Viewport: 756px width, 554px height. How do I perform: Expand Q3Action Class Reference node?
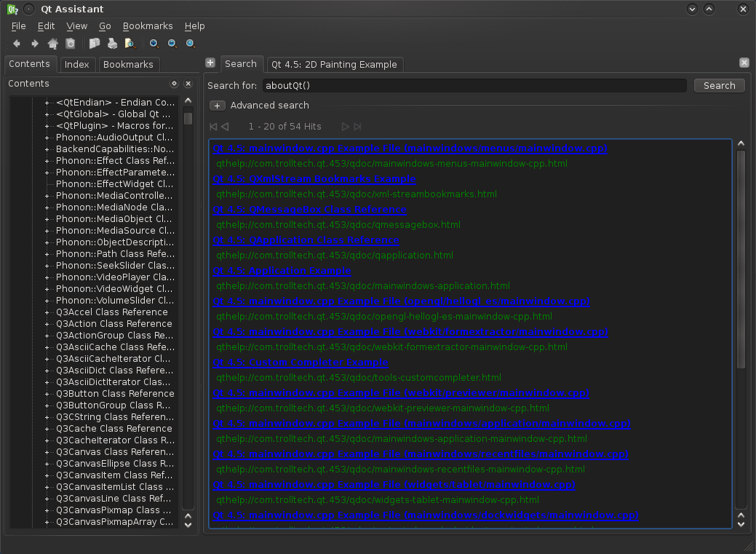47,324
